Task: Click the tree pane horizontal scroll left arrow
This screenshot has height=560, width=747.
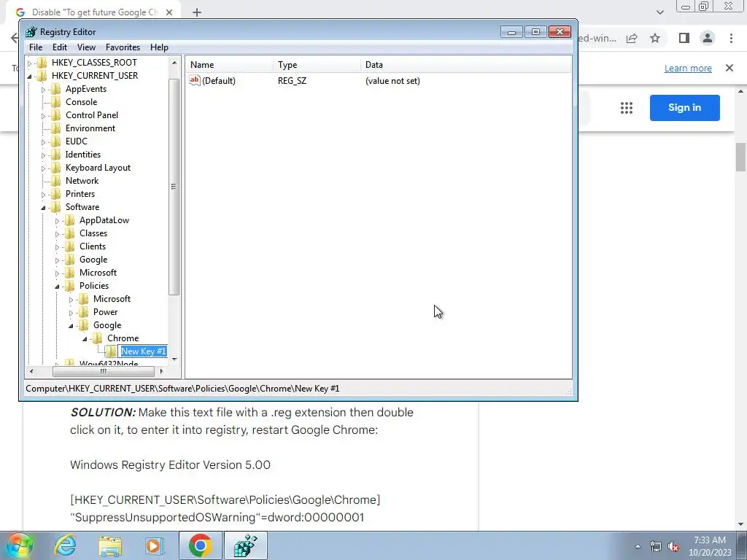Action: 31,371
